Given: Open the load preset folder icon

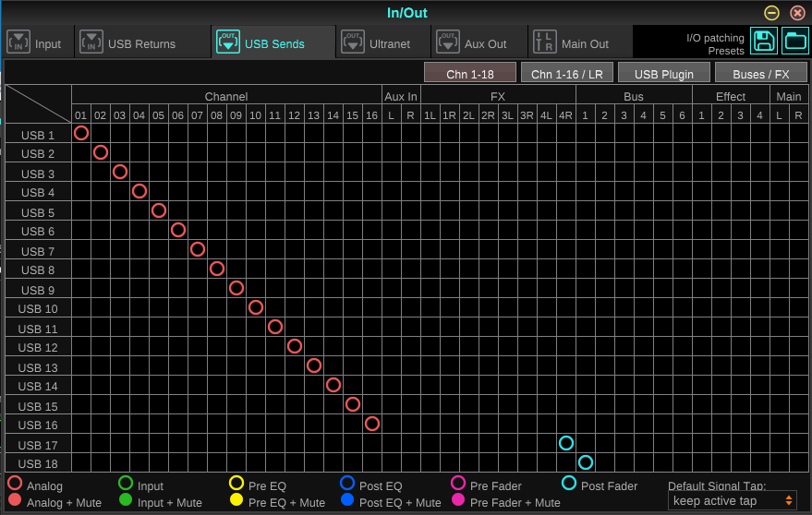Looking at the screenshot, I should click(x=794, y=41).
